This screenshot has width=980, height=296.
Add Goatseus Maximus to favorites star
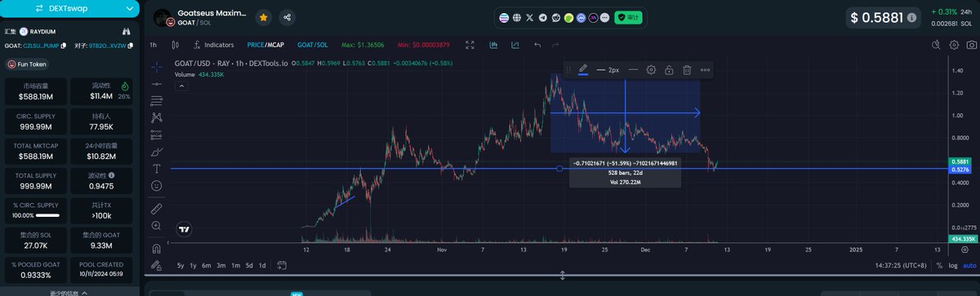(x=264, y=17)
